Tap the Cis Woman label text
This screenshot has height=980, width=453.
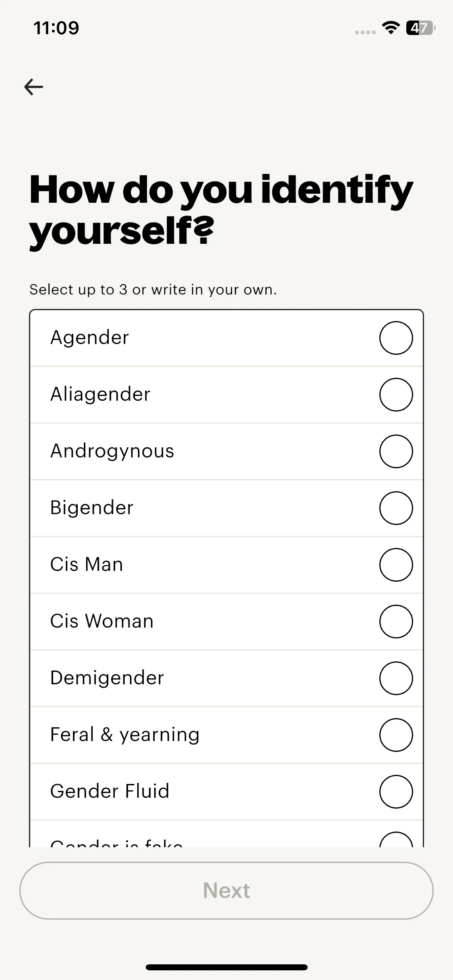click(x=102, y=621)
